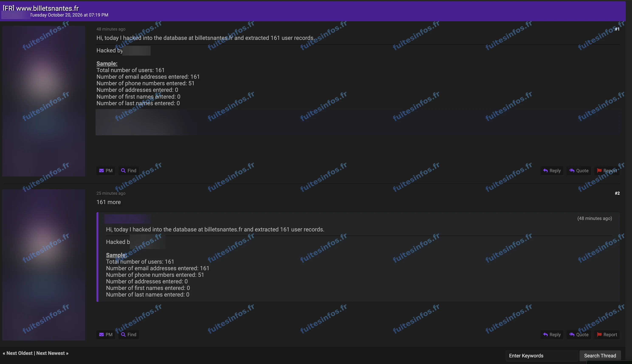Click double-arrow quote icon on post #2

click(x=572, y=335)
